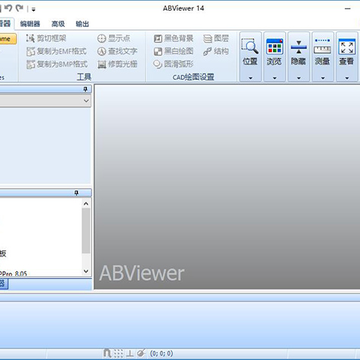Click the status bar icon left of coordinates
Screen dimensions: 360x360
(x=141, y=353)
